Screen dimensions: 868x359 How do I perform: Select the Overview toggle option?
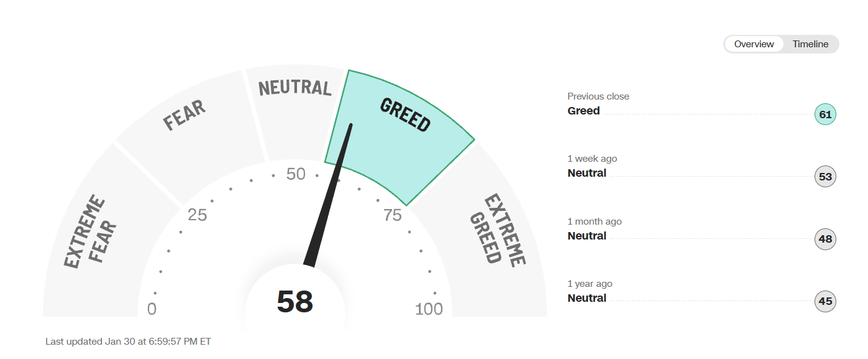tap(754, 44)
